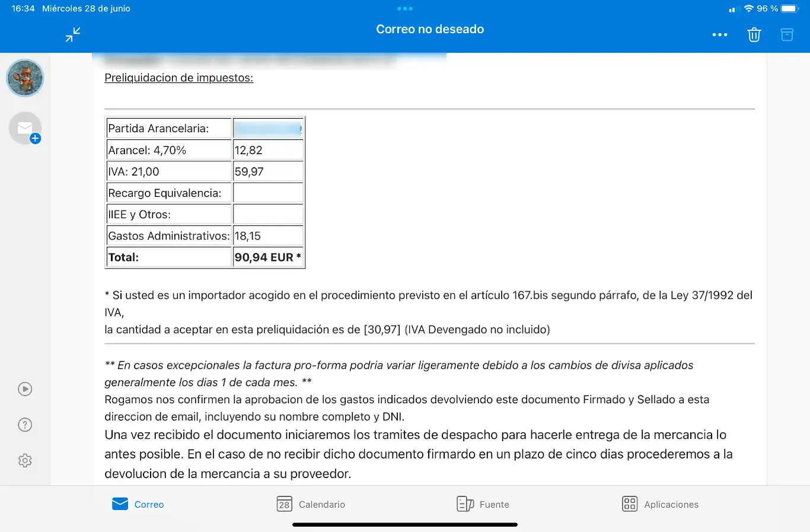Add a mail account via the envelope plus icon

25,129
